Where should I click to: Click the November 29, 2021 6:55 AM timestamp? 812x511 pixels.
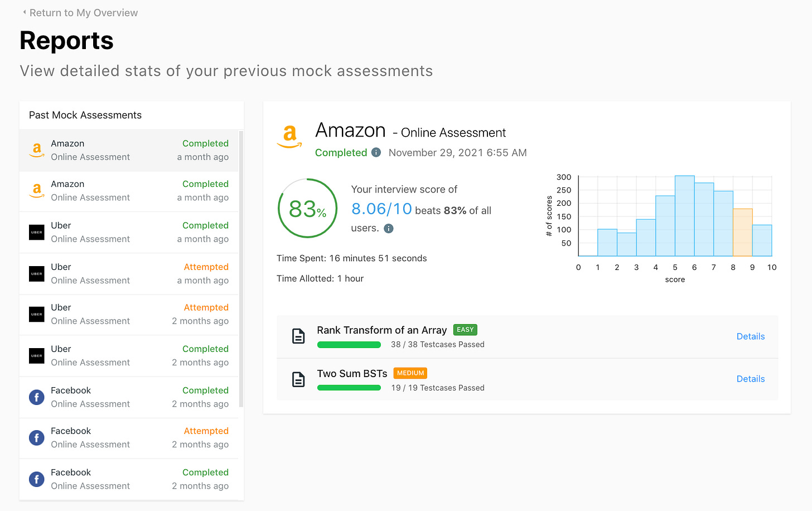pos(457,153)
